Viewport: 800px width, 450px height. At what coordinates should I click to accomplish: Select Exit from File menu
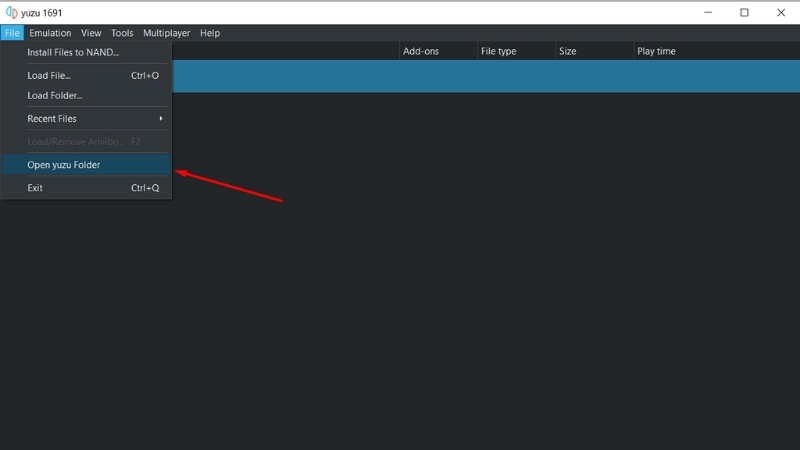(x=86, y=188)
